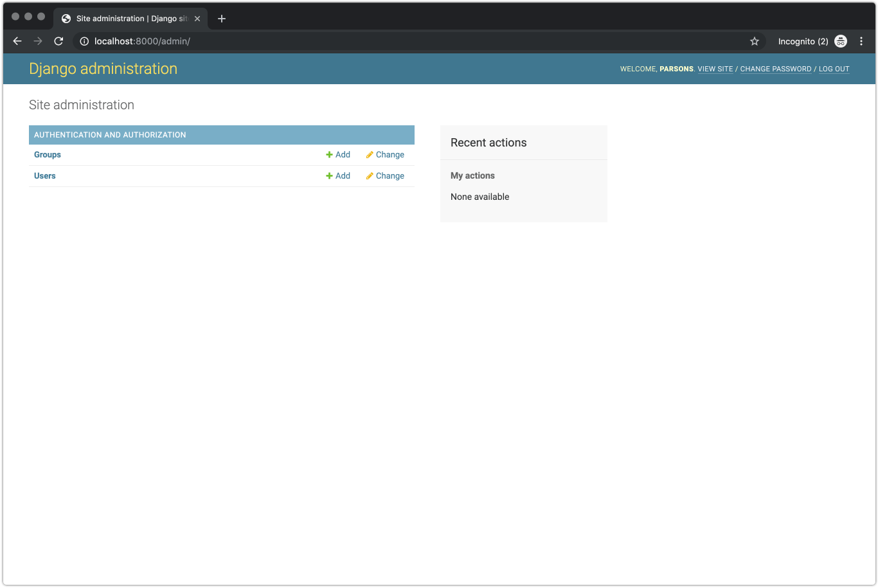Viewport: 878px width, 588px height.
Task: Open the Authentication and Authorization section header
Action: pyautogui.click(x=109, y=134)
